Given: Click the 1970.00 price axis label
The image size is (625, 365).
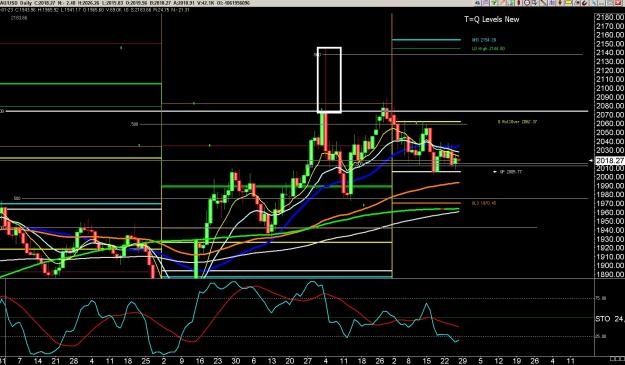Looking at the screenshot, I should coord(610,204).
